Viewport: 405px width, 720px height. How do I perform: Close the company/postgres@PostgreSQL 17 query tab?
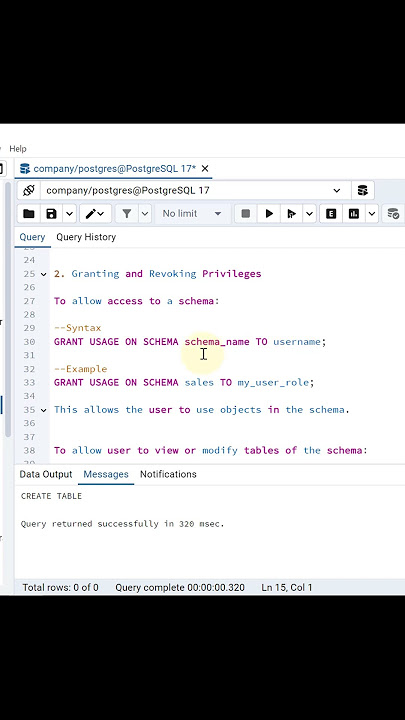click(205, 169)
